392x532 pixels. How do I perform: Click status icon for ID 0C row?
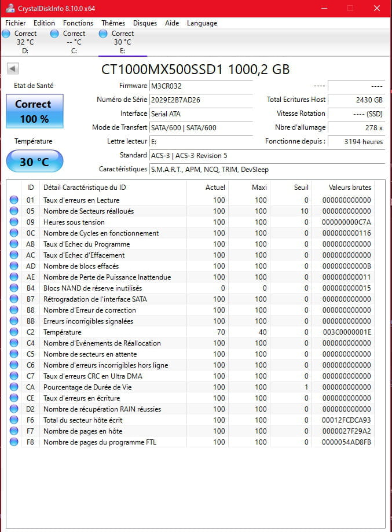click(14, 233)
